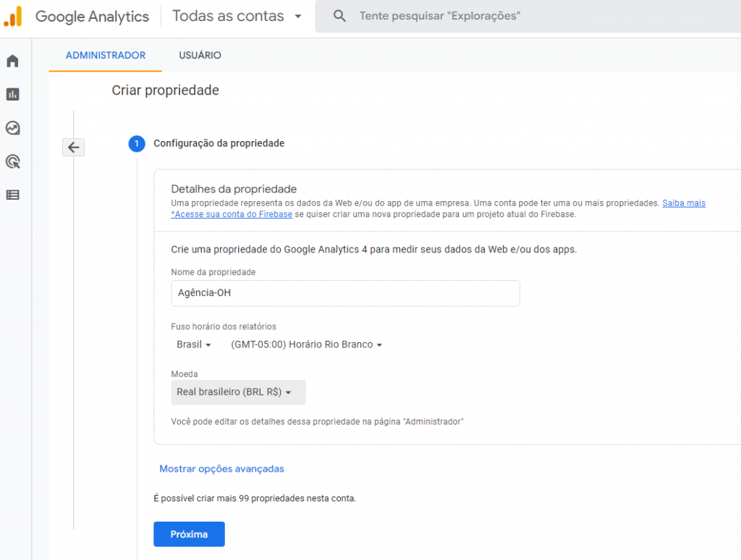741x560 pixels.
Task: Click the Fuso horário dos relatórios label
Action: [x=224, y=326]
